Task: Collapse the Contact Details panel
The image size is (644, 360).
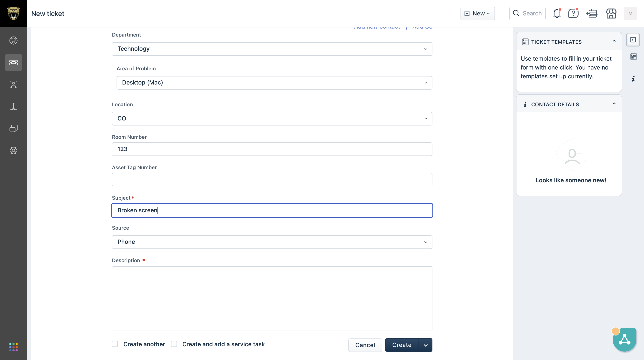Action: pos(614,104)
